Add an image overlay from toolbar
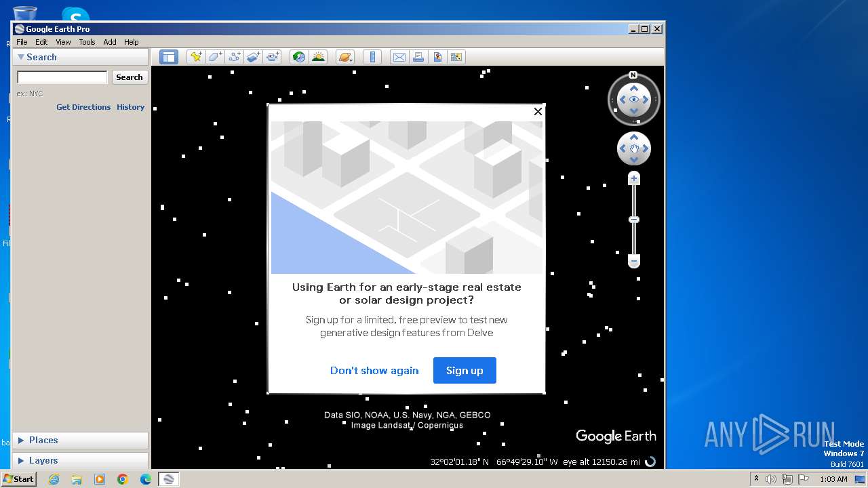 click(253, 57)
